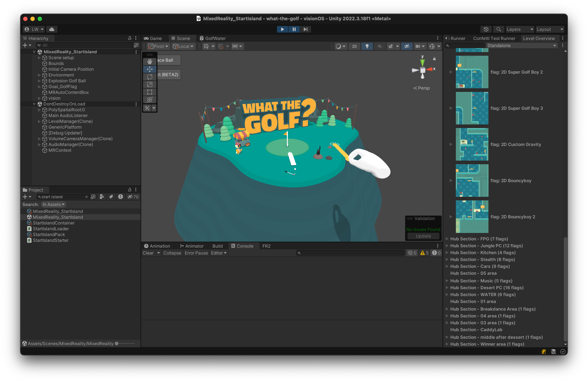The width and height of the screenshot is (588, 382).
Task: Open the custom editor tools icon
Action: click(147, 108)
